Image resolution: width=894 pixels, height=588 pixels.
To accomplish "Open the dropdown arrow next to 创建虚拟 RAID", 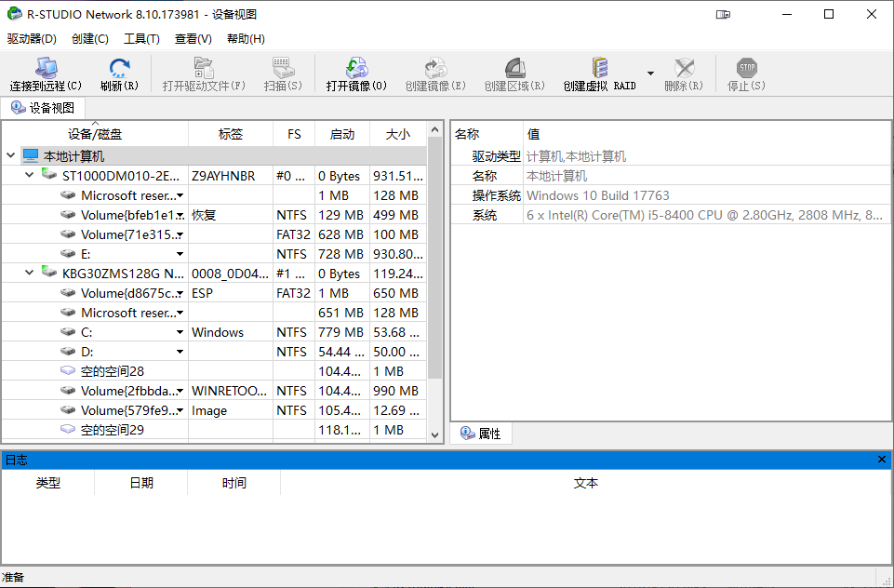I will click(x=650, y=73).
